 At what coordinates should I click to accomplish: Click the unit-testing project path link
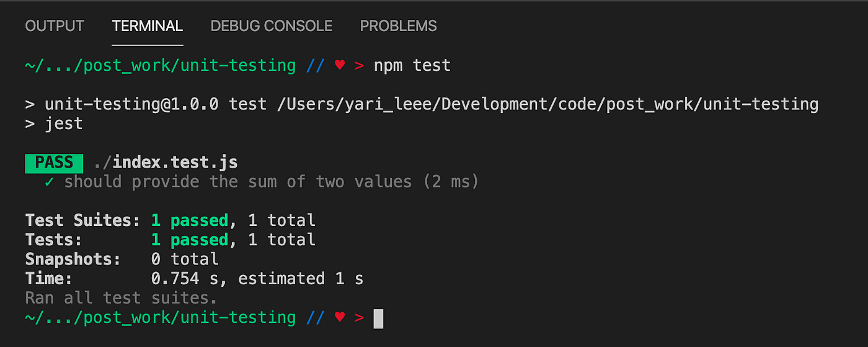[547, 104]
